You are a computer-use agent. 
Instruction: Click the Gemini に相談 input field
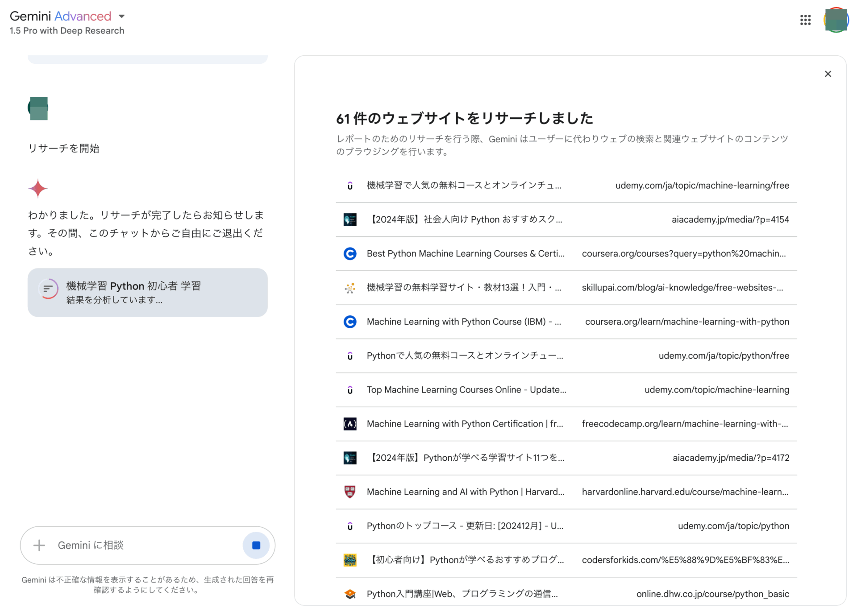pos(143,545)
